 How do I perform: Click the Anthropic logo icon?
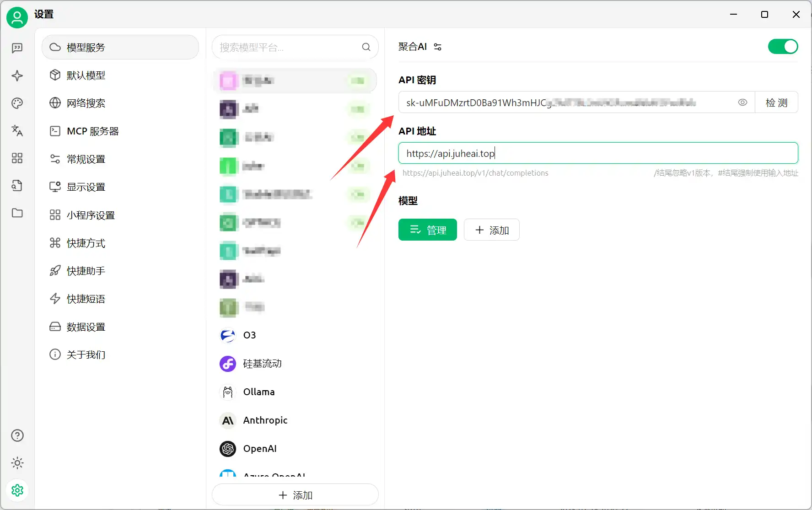[228, 420]
